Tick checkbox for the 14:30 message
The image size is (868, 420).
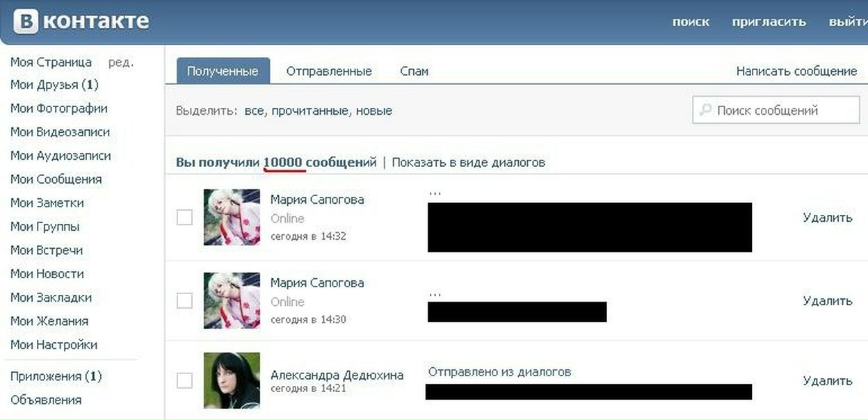coord(184,300)
